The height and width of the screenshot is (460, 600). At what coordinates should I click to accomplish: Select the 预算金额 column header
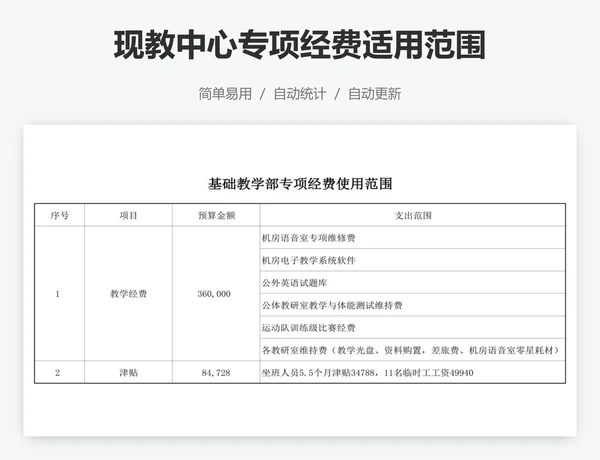tap(216, 215)
